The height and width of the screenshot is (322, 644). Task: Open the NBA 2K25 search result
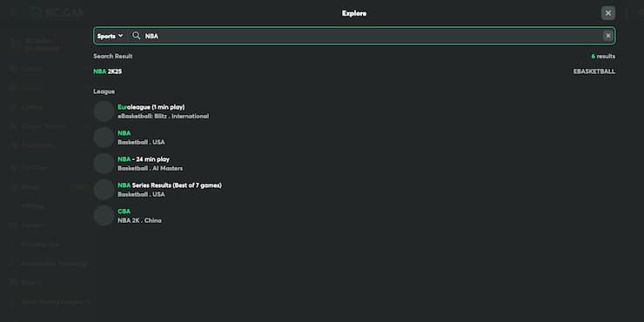point(108,71)
